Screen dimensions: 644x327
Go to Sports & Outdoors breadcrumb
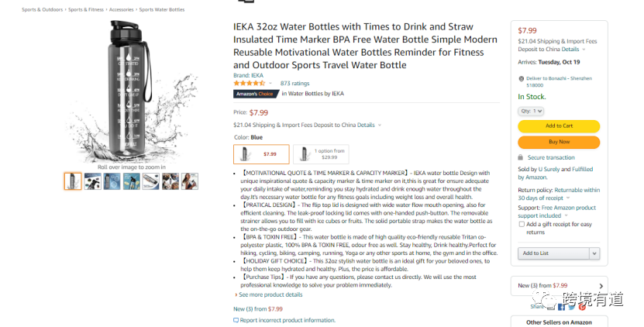(41, 10)
